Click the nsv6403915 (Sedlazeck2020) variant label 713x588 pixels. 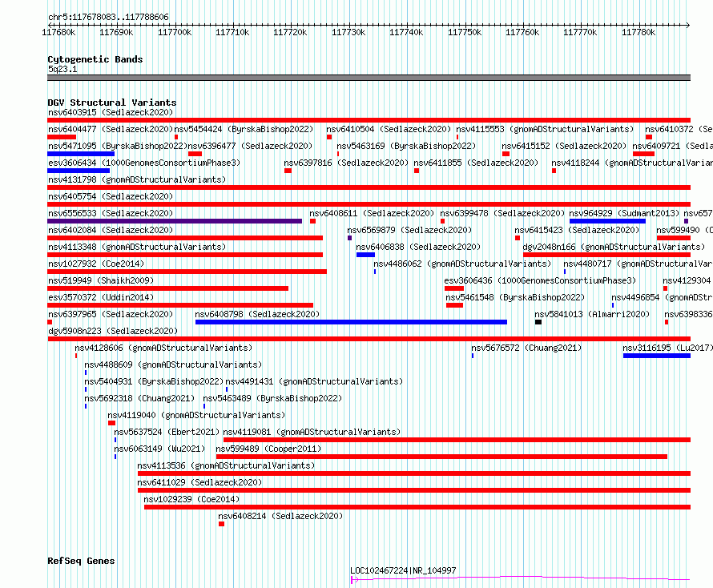[x=111, y=112]
